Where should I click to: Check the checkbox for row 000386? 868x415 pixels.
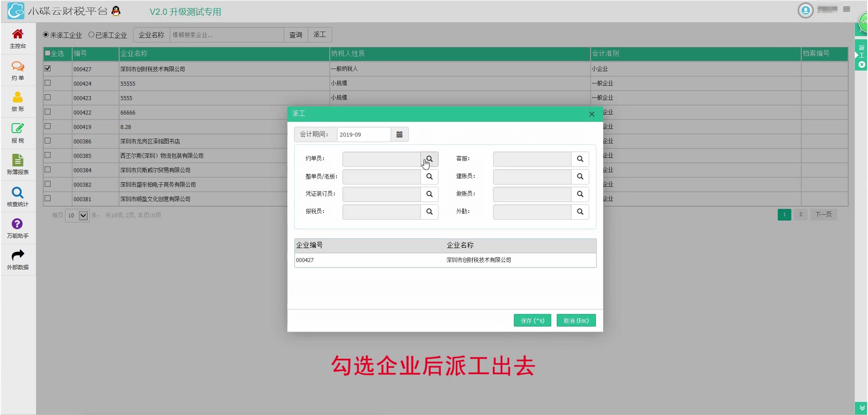[x=48, y=141]
